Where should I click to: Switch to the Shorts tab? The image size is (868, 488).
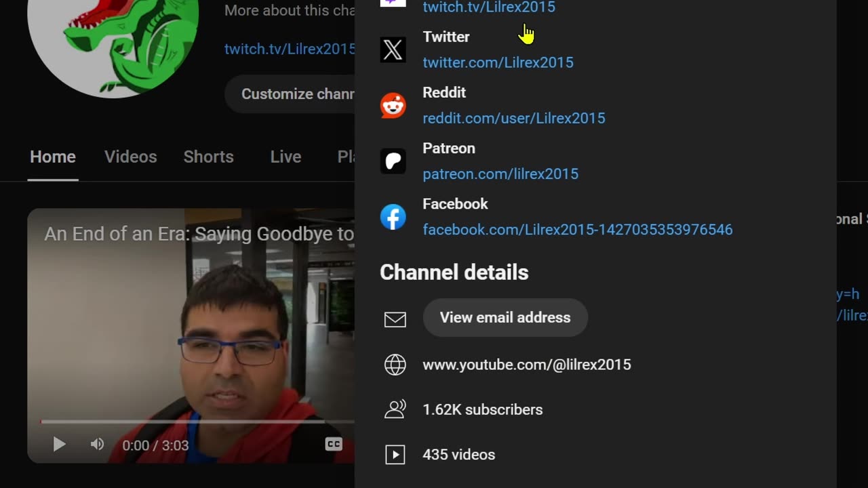(x=208, y=157)
